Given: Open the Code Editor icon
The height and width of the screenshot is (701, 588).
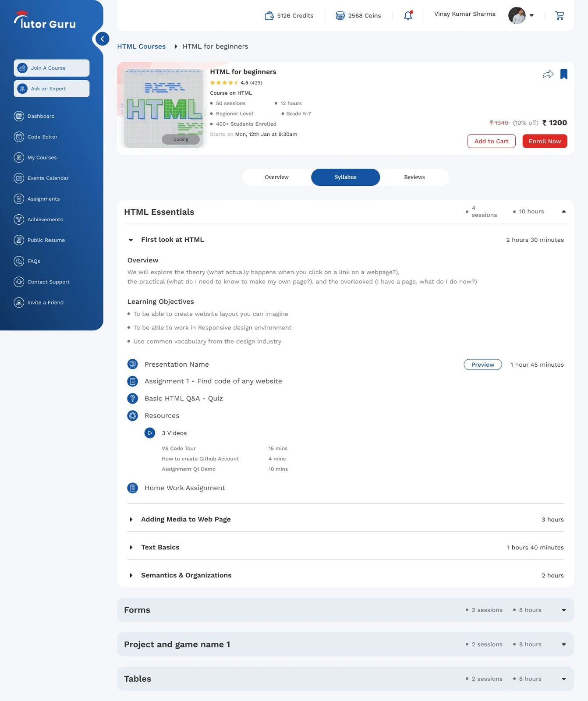Looking at the screenshot, I should (x=19, y=137).
